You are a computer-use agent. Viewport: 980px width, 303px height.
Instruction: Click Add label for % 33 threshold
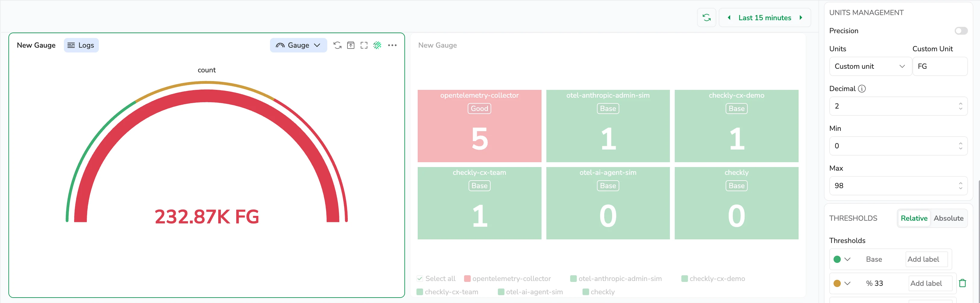[930, 283]
